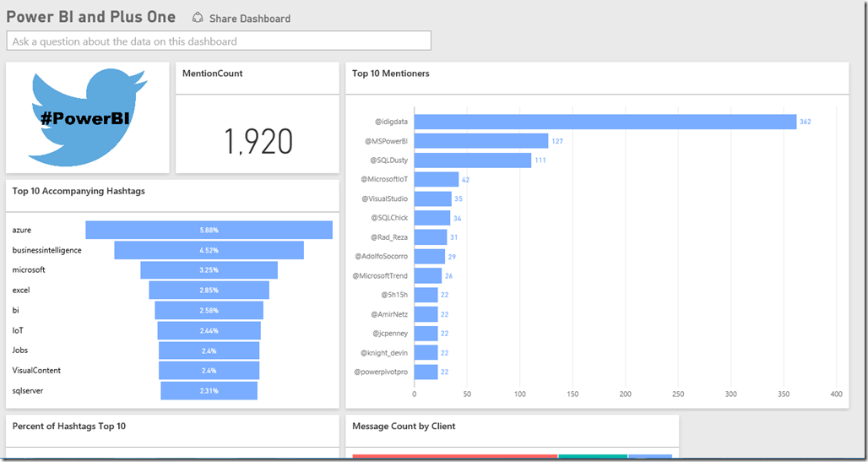Click the businessintelligence hashtag label
This screenshot has height=462, width=868.
coord(46,250)
